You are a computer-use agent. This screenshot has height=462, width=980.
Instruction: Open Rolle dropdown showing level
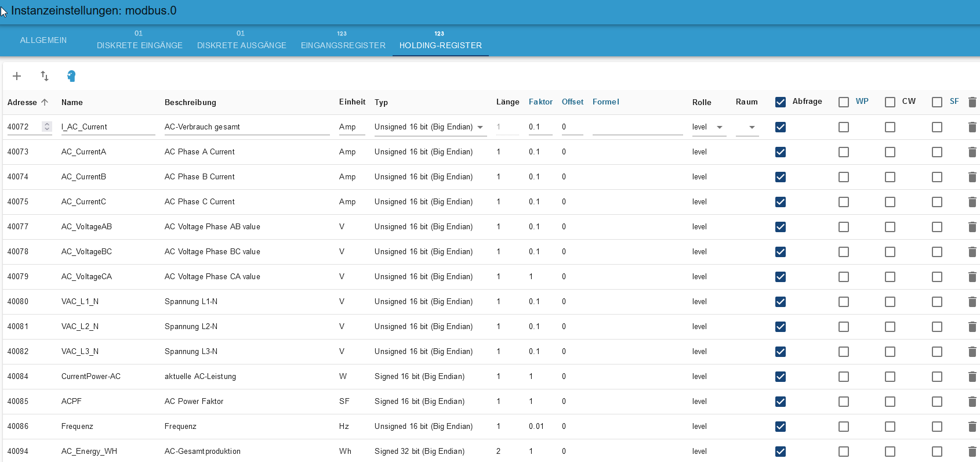pos(709,127)
